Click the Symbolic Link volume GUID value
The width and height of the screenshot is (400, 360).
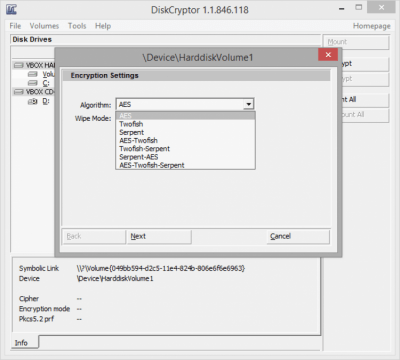click(x=161, y=268)
